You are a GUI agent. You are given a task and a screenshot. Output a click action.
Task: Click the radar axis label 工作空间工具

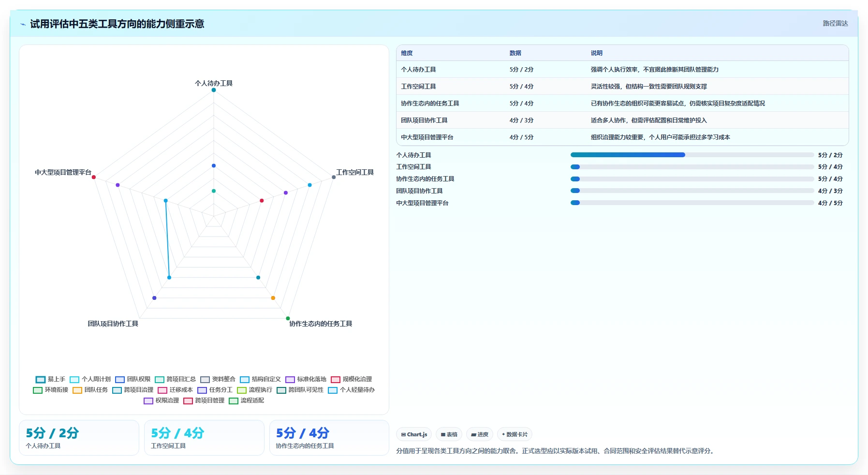tap(355, 172)
